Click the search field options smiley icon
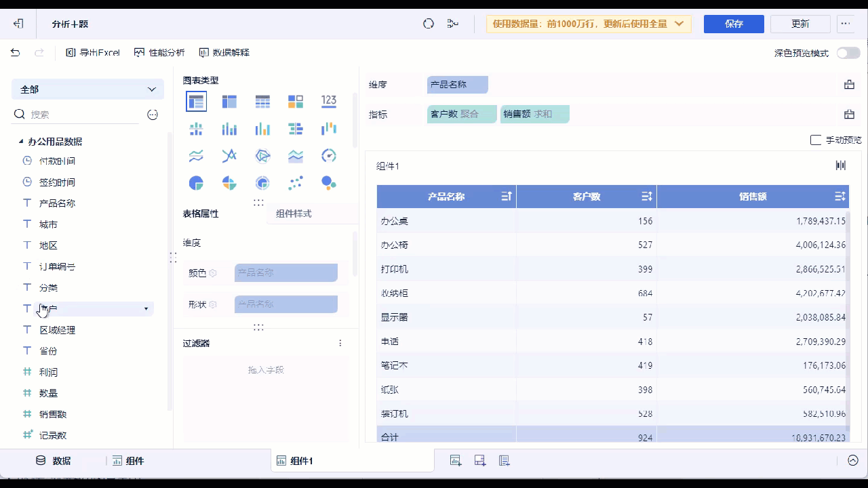Image resolution: width=868 pixels, height=488 pixels. coord(153,115)
